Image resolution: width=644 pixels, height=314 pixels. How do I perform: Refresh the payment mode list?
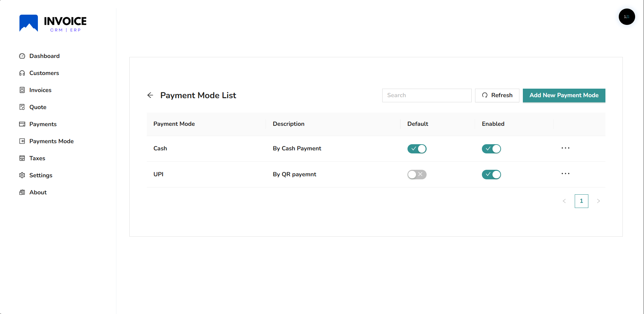[x=497, y=95]
